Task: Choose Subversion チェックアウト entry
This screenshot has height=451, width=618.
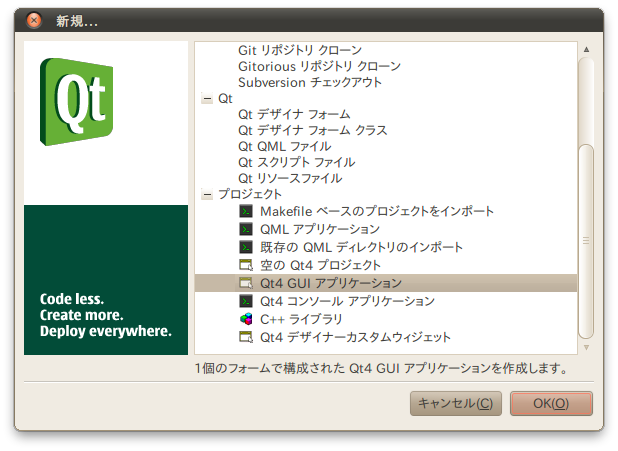Action: [x=310, y=82]
